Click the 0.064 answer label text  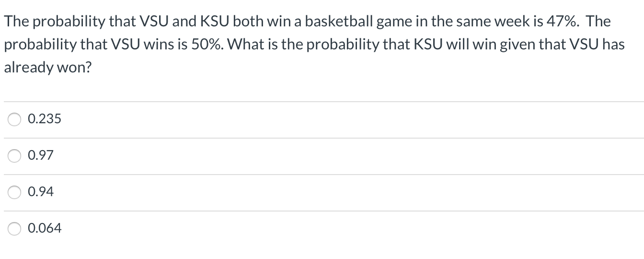tap(45, 228)
